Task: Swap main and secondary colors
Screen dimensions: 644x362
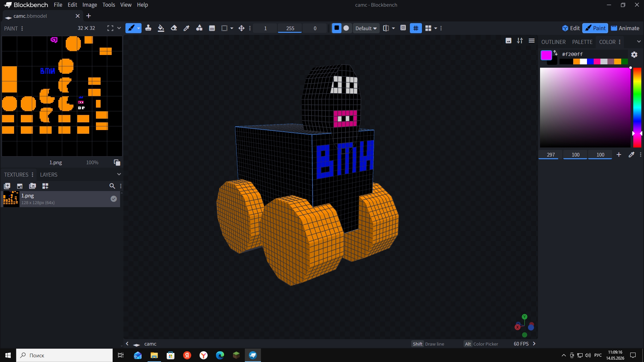Action: pyautogui.click(x=555, y=53)
